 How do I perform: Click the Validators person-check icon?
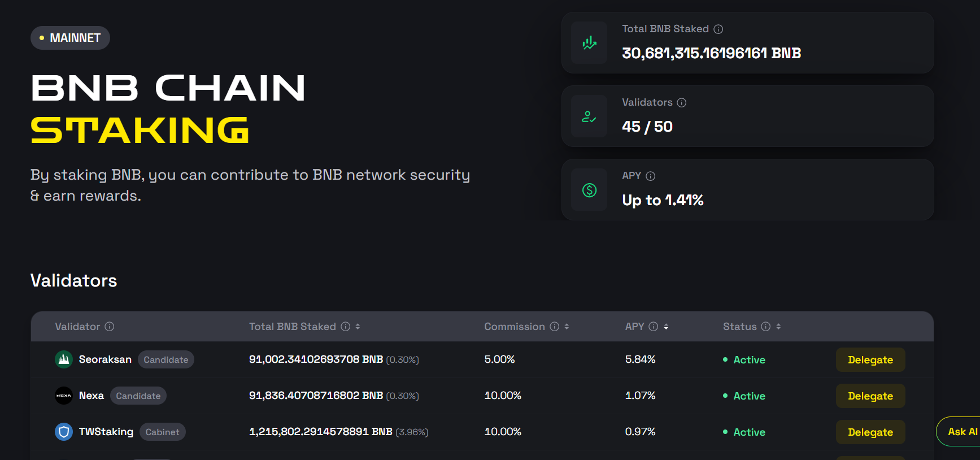tap(589, 116)
